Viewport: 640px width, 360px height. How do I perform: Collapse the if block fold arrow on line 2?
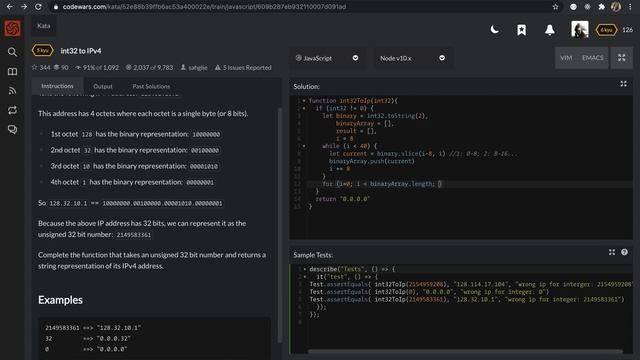(304, 109)
